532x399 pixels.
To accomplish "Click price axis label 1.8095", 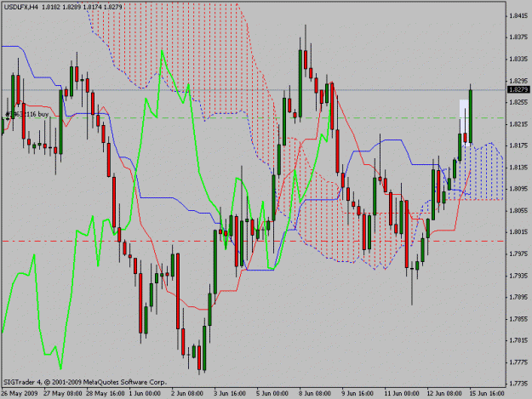I will coord(518,189).
